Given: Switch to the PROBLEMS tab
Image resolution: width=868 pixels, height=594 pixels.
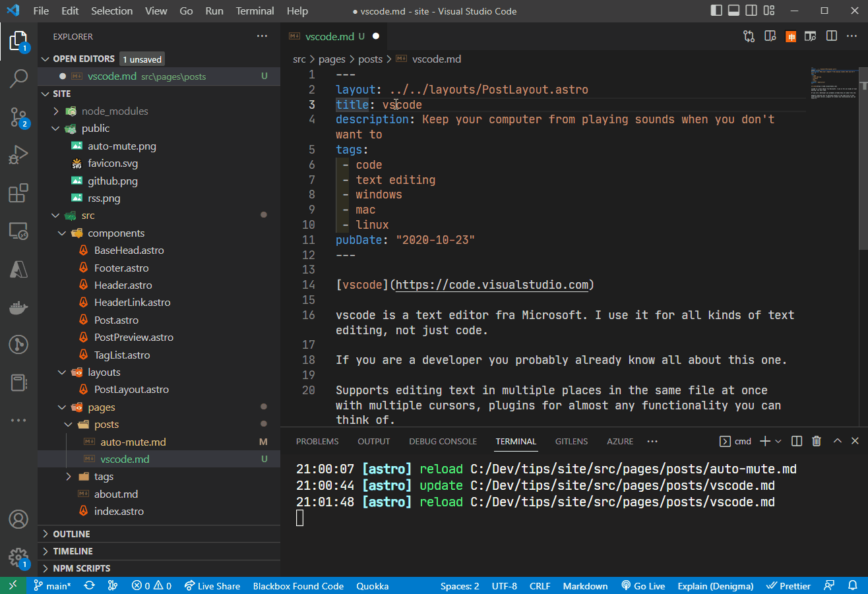Looking at the screenshot, I should click(x=317, y=441).
